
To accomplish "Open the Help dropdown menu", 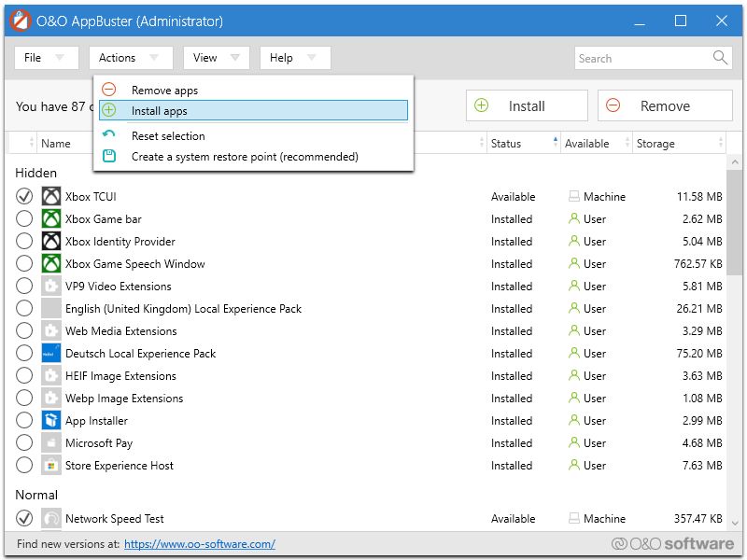I will click(x=294, y=58).
